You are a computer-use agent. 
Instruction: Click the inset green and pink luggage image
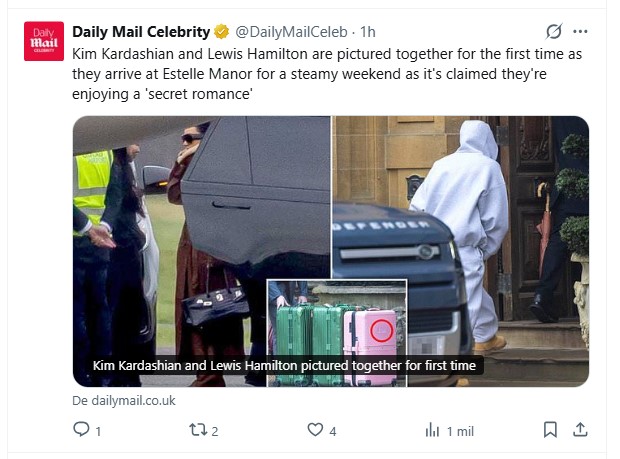point(337,320)
